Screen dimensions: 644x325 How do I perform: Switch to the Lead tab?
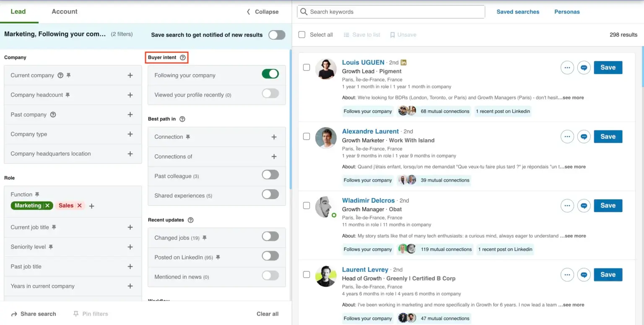[x=18, y=12]
